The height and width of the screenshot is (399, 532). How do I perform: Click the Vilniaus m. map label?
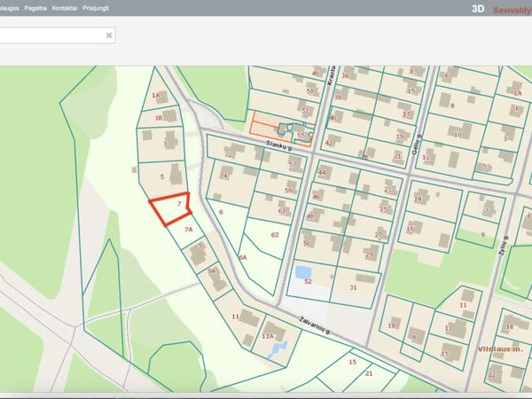(x=500, y=348)
